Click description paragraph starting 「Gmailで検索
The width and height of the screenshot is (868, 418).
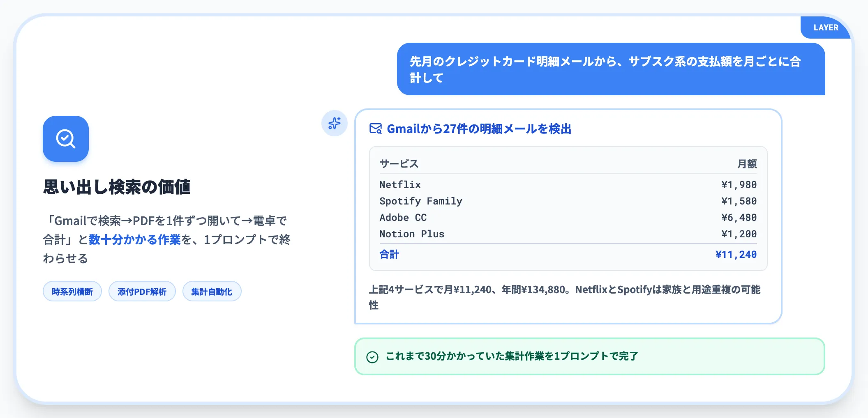click(x=167, y=239)
